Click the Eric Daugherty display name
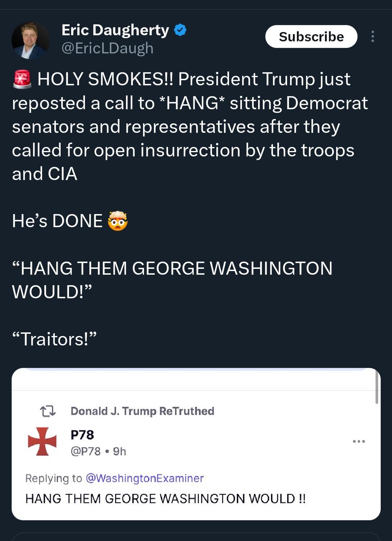 point(115,30)
